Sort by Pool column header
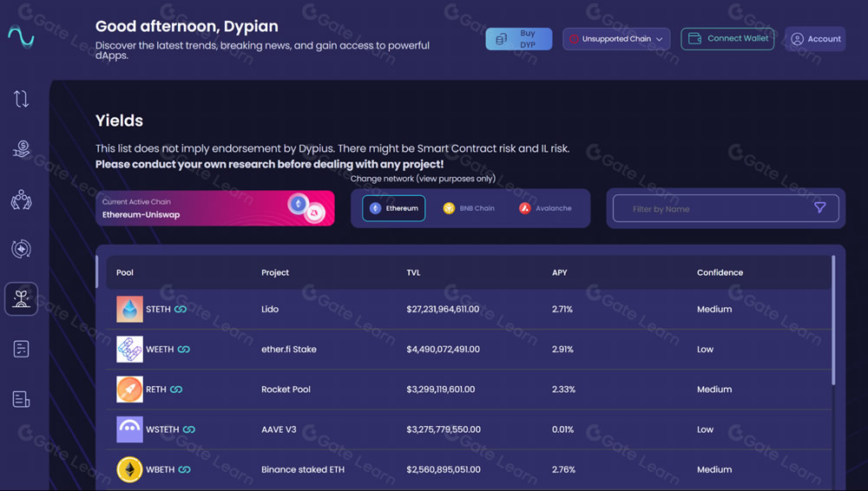Viewport: 868px width, 491px height. click(124, 272)
